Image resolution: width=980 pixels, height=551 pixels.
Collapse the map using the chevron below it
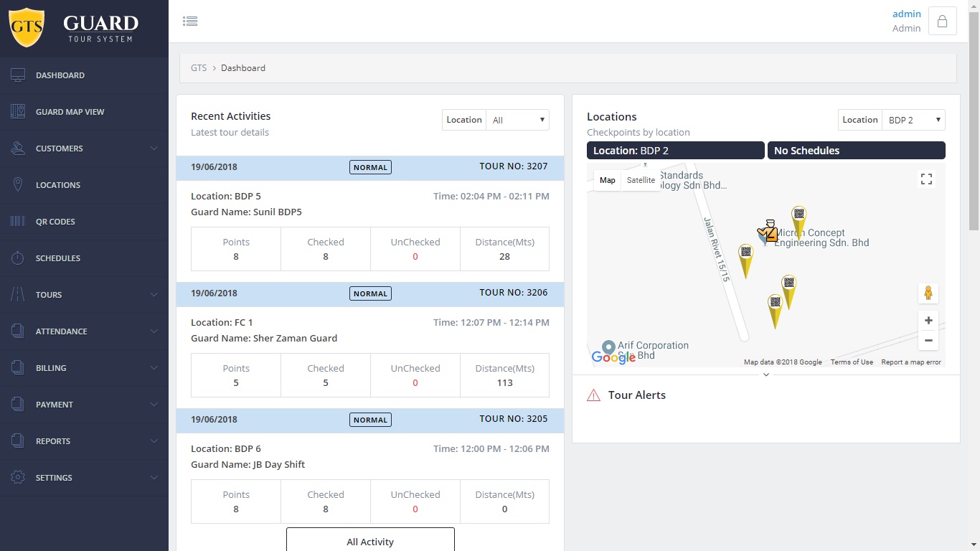[766, 375]
